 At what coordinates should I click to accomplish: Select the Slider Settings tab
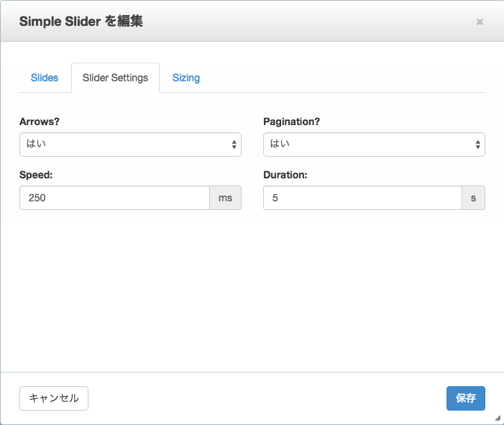[x=115, y=78]
